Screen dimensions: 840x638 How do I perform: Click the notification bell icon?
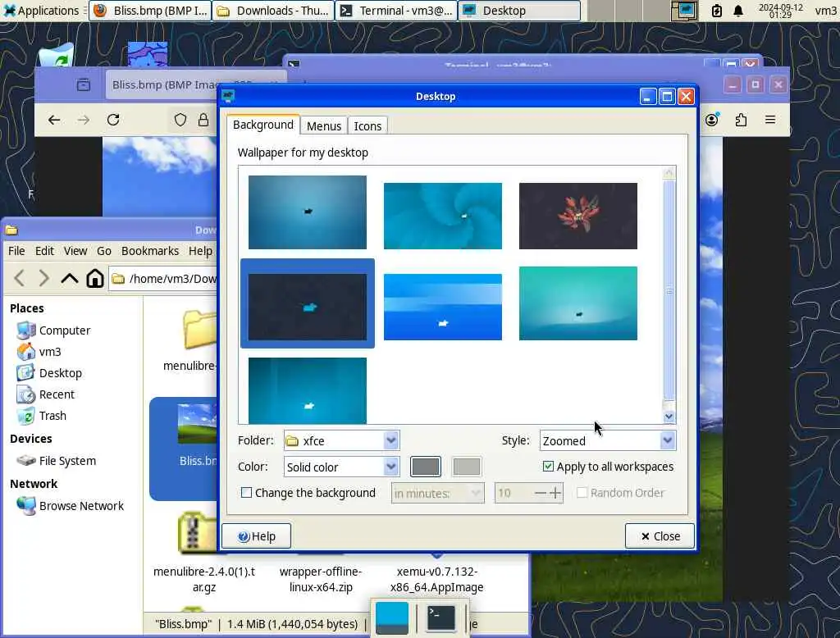[x=738, y=10]
